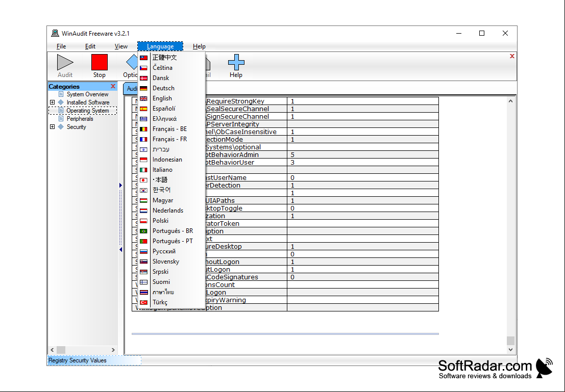Choose the Hebrew language entry
The width and height of the screenshot is (565, 392).
[x=171, y=149]
